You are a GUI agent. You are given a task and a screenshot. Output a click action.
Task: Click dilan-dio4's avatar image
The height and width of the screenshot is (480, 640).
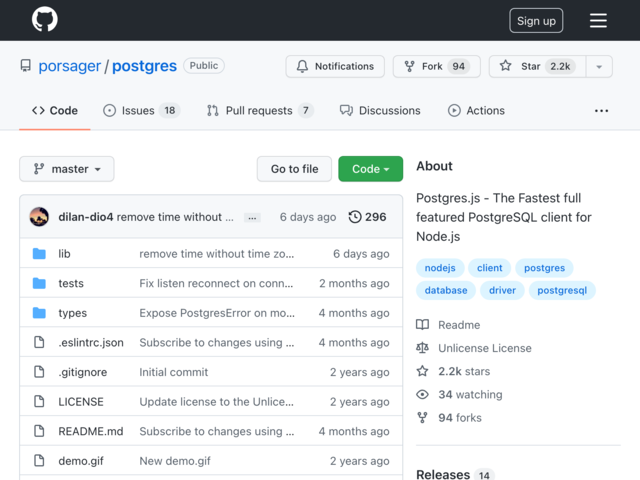[x=39, y=217]
